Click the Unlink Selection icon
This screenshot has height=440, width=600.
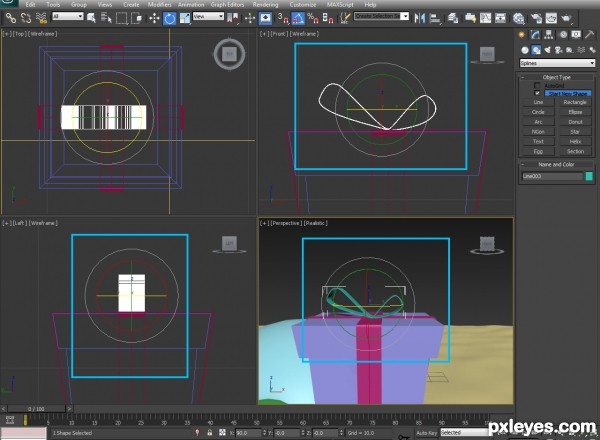point(26,18)
